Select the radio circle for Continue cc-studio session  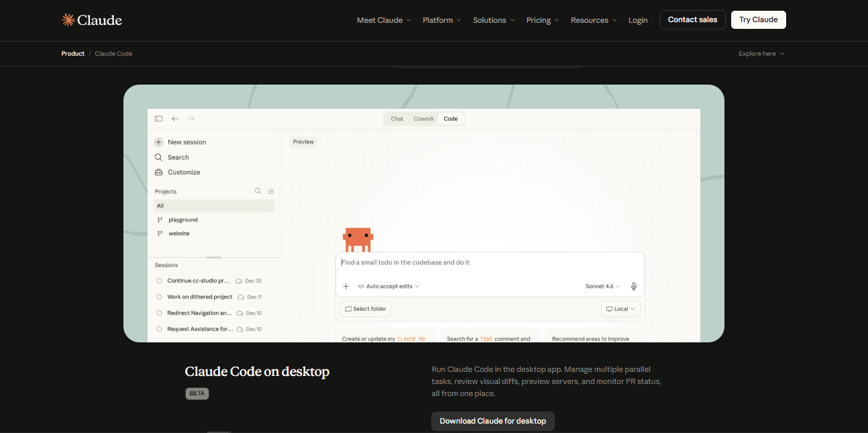160,281
